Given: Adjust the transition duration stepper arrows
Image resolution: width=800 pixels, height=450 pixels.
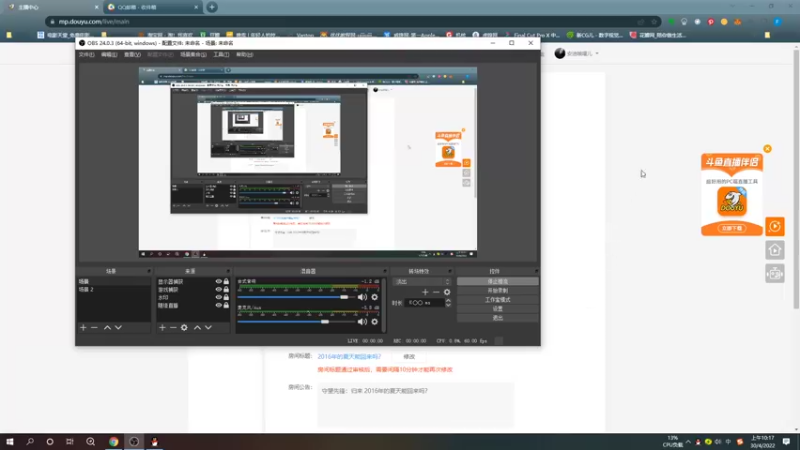Looking at the screenshot, I should (448, 303).
